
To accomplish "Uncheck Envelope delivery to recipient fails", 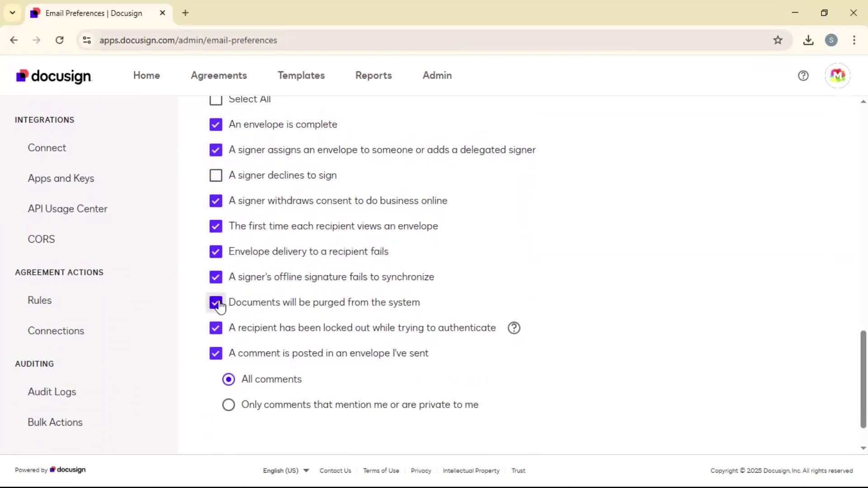I will (x=216, y=251).
